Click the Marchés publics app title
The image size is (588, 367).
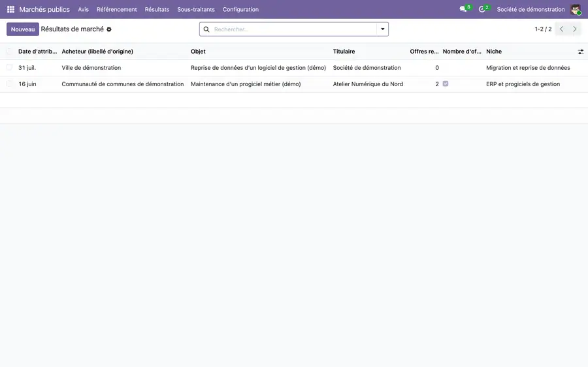[44, 9]
